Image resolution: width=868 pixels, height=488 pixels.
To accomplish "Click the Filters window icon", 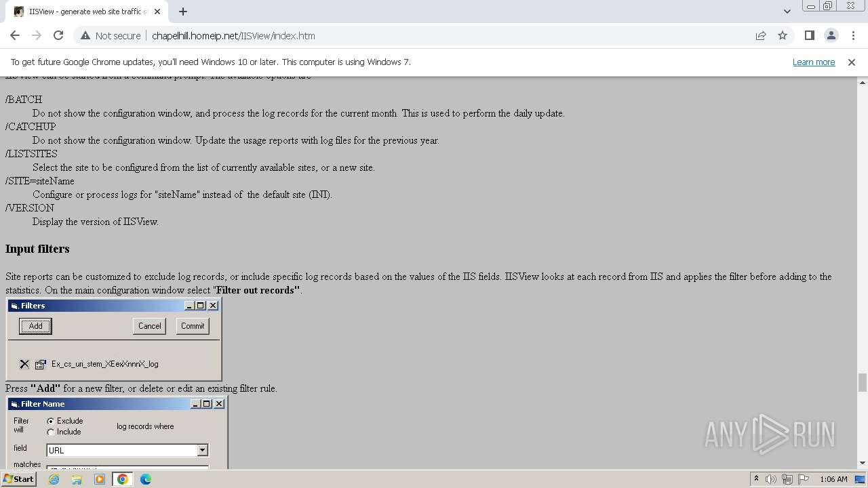I will coord(14,306).
